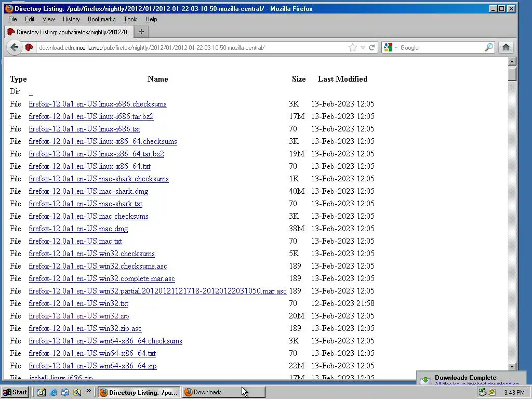
Task: Open the Tools menu
Action: pyautogui.click(x=130, y=19)
